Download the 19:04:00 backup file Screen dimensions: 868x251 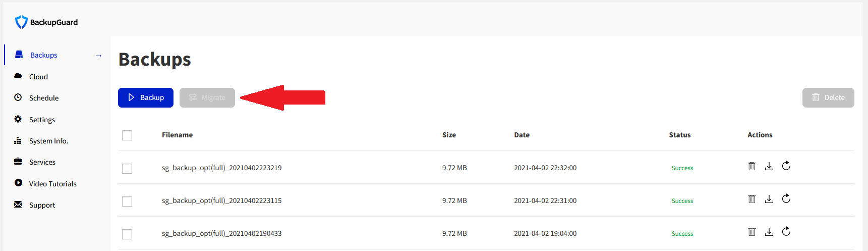[x=769, y=232]
